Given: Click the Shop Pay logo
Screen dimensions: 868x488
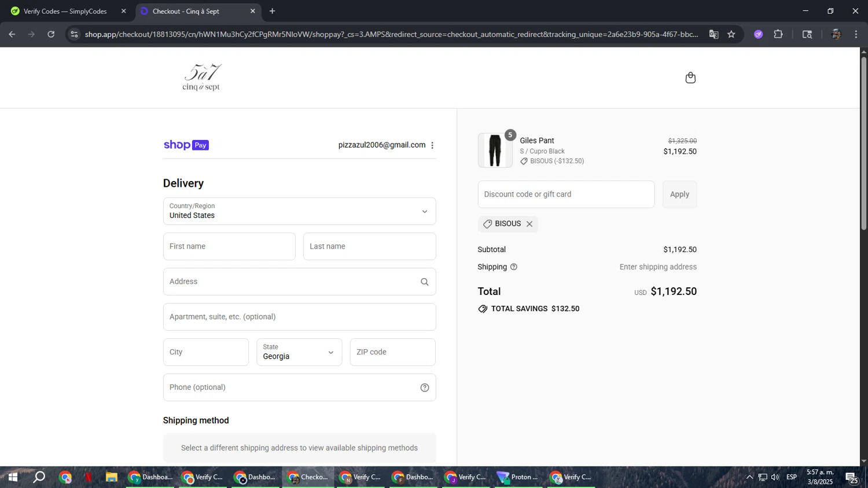Looking at the screenshot, I should point(186,145).
